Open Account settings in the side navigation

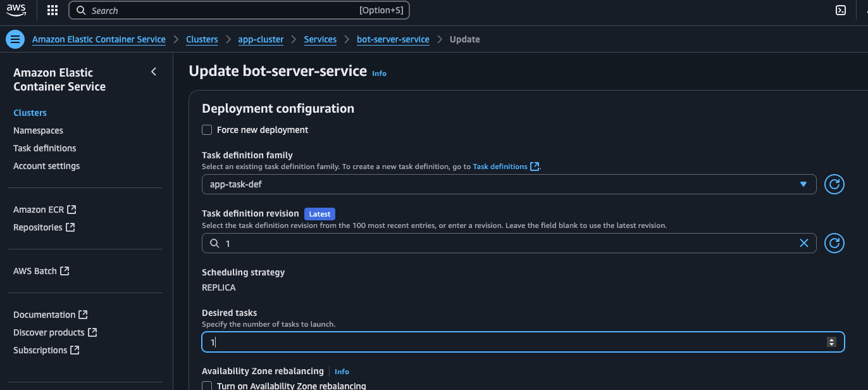[x=46, y=166]
